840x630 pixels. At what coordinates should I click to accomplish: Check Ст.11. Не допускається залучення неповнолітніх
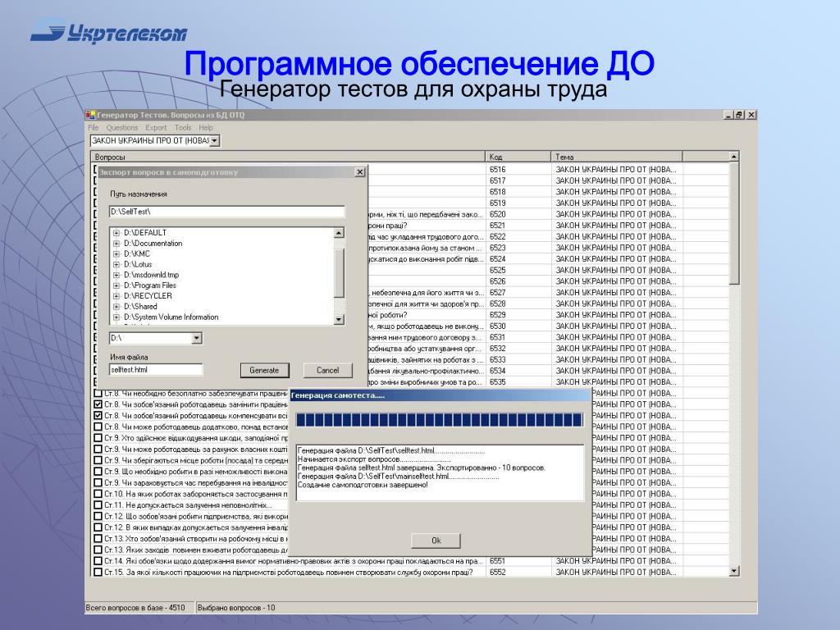click(x=98, y=505)
